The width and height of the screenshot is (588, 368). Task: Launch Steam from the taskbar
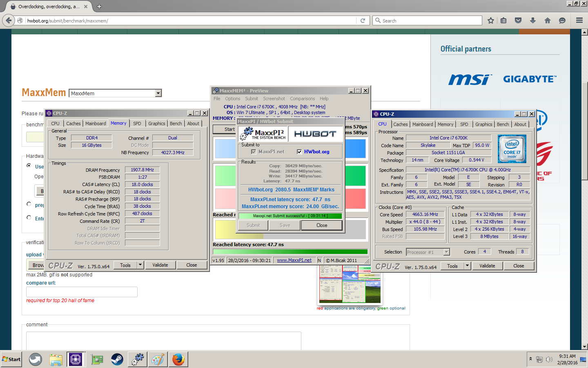coord(117,359)
